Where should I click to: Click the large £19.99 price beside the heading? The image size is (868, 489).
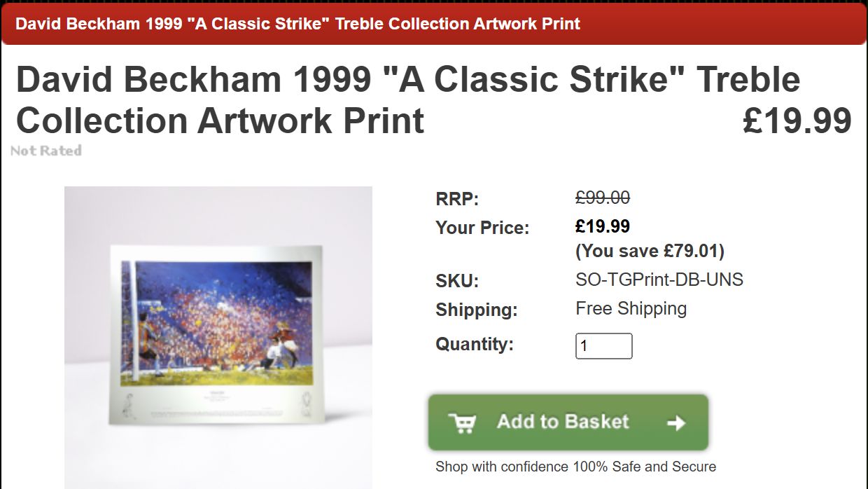pyautogui.click(x=797, y=120)
